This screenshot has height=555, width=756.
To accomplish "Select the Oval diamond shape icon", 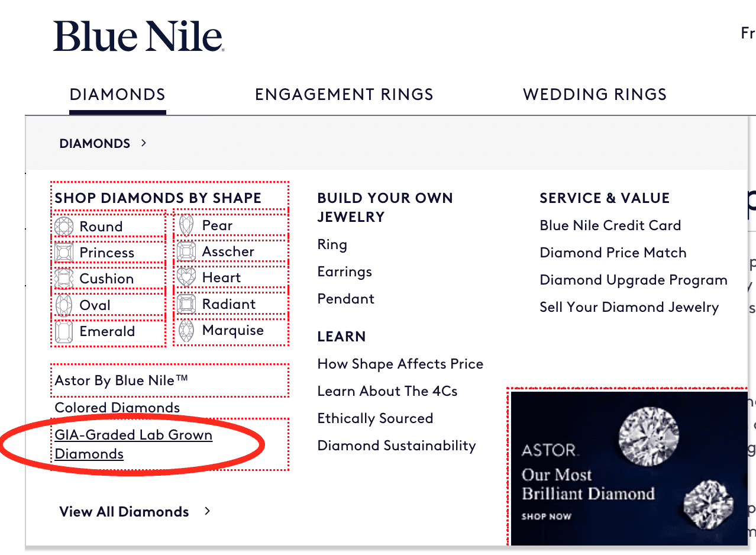I will coord(64,305).
